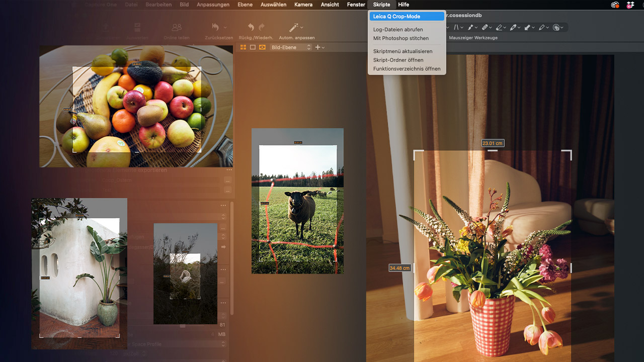Expand the add layer plus dropdown
Image resolution: width=644 pixels, height=362 pixels.
click(x=319, y=47)
